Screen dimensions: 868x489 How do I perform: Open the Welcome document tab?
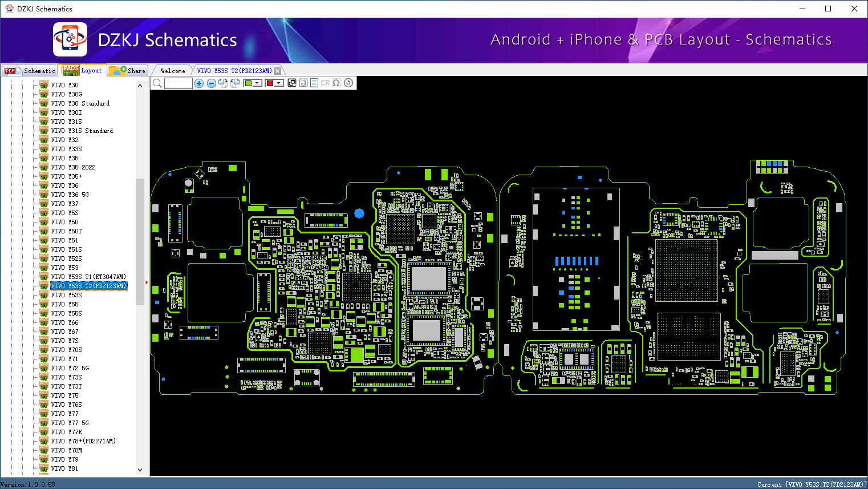coord(173,71)
